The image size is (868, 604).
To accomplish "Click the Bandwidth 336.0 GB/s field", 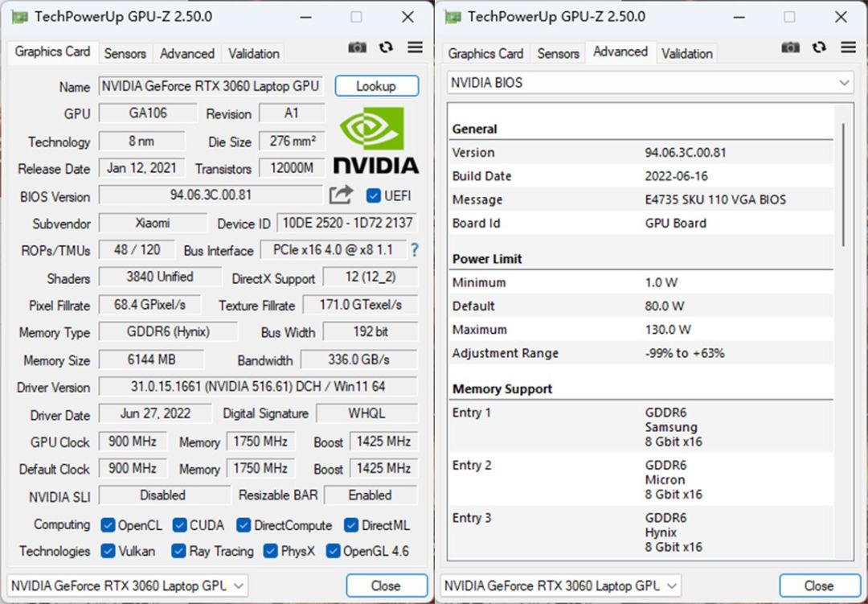I will click(358, 360).
